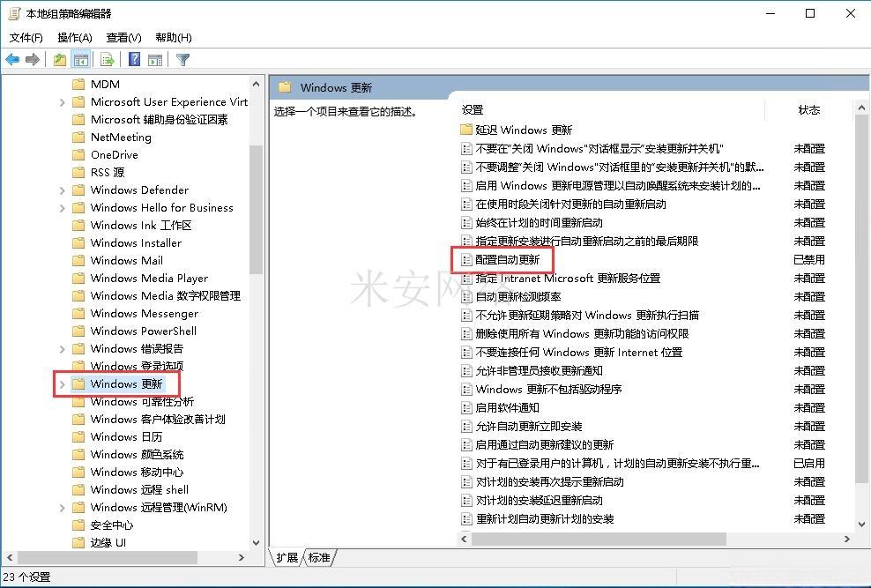The height and width of the screenshot is (588, 871).
Task: Open the Help question mark icon
Action: (x=134, y=59)
